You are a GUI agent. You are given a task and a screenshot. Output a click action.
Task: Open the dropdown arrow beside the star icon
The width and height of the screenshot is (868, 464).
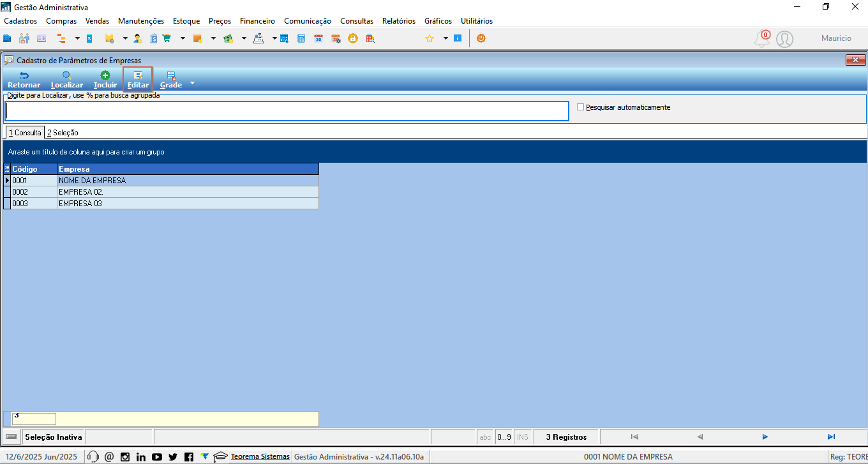pyautogui.click(x=445, y=38)
